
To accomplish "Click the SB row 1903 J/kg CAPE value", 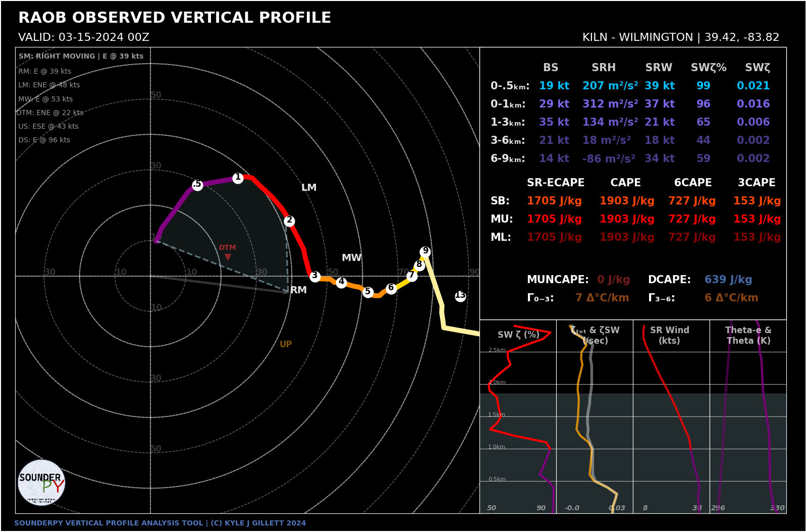I will point(627,201).
